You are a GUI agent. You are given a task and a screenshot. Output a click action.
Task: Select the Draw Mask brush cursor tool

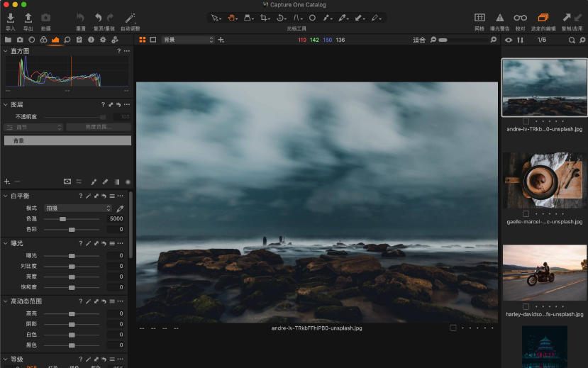pos(326,18)
